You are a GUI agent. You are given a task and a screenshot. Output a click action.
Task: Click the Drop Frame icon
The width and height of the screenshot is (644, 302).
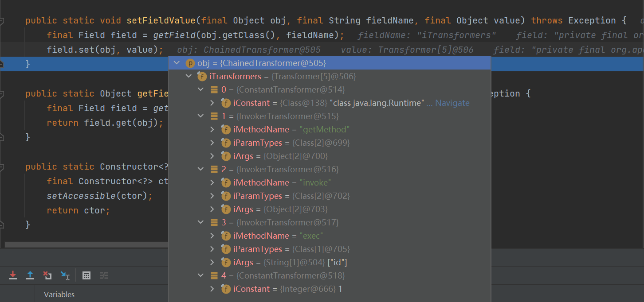[47, 275]
